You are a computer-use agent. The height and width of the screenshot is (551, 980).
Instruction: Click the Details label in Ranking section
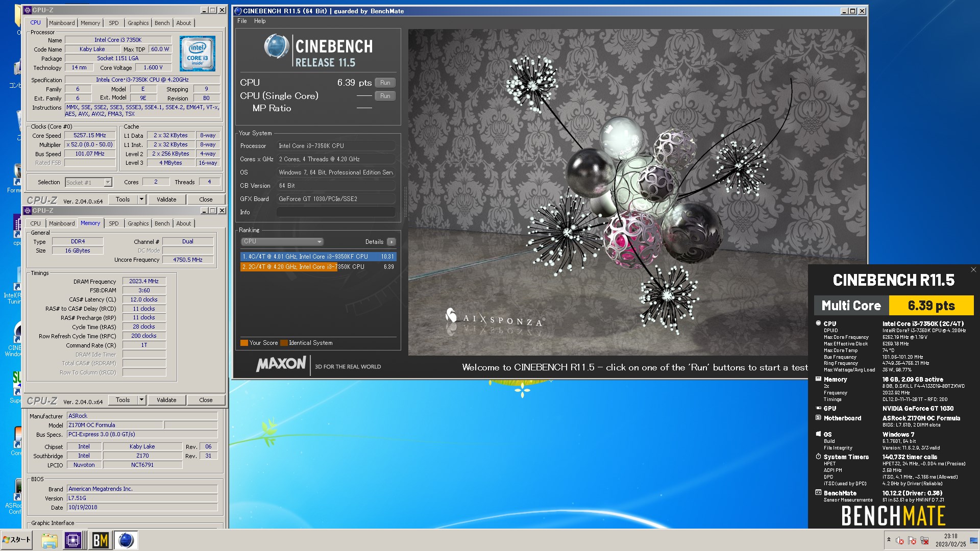(x=374, y=242)
